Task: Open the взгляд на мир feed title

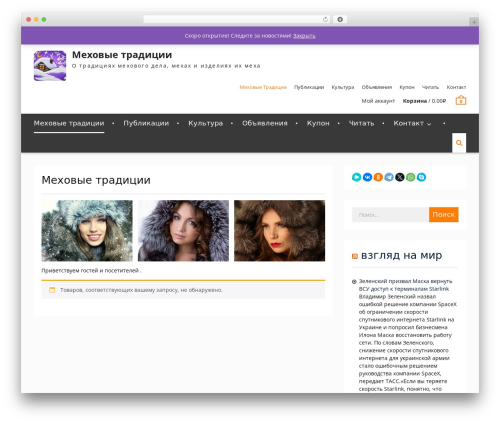Action: [x=402, y=255]
